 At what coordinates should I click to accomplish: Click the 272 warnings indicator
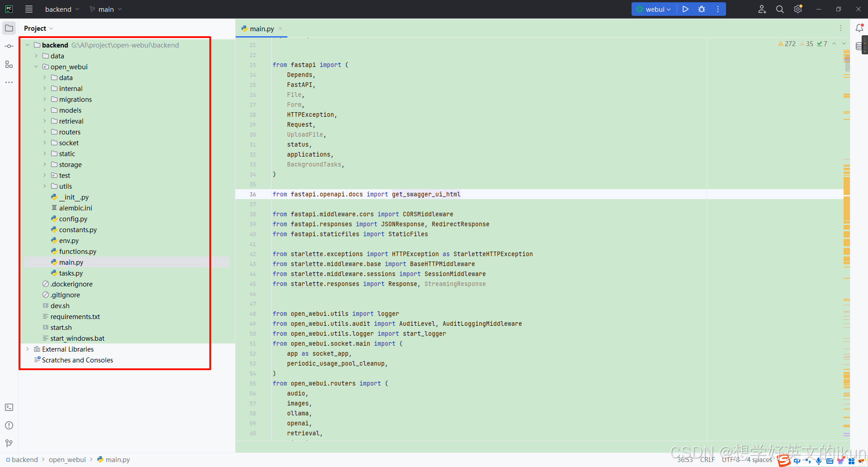pos(787,44)
